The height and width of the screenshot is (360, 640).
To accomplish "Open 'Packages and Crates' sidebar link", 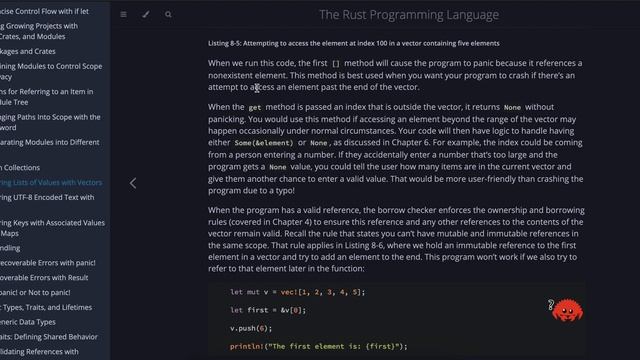I will coord(28,51).
